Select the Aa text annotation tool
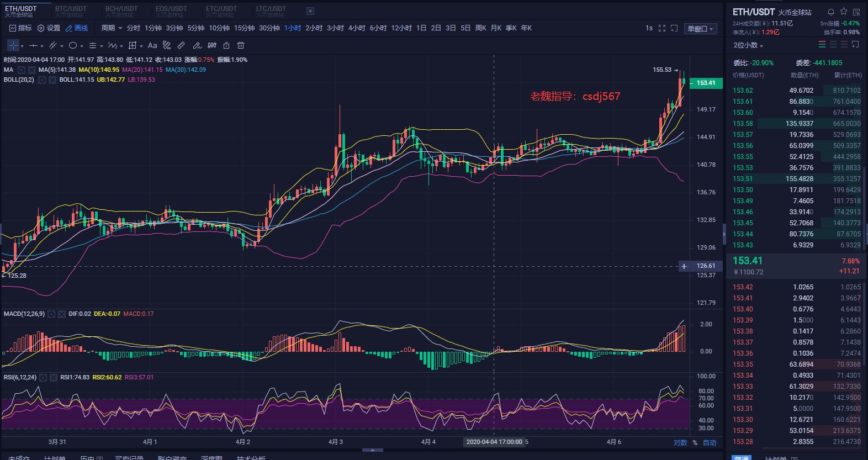Viewport: 868px width, 460px height. (x=152, y=45)
